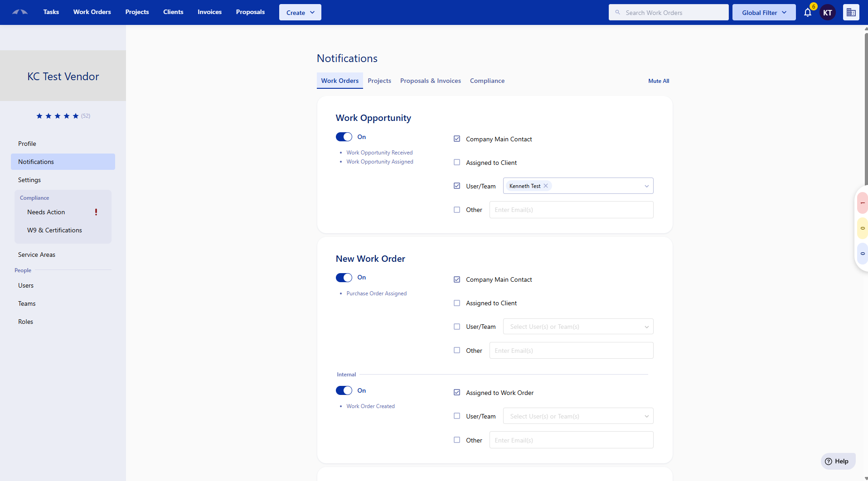The image size is (868, 481).
Task: Open the Tasks menu
Action: point(51,12)
